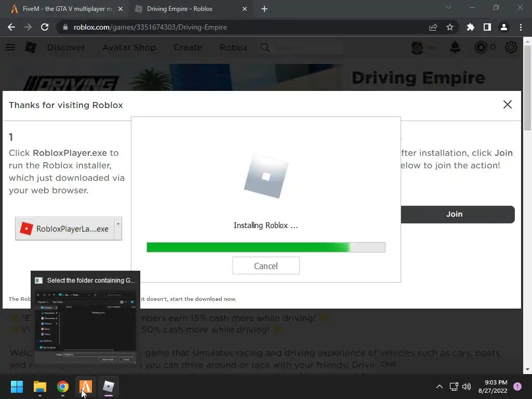Click the 'Installing Roblox ...' status text
Viewport: 532px width, 399px height.
click(265, 225)
